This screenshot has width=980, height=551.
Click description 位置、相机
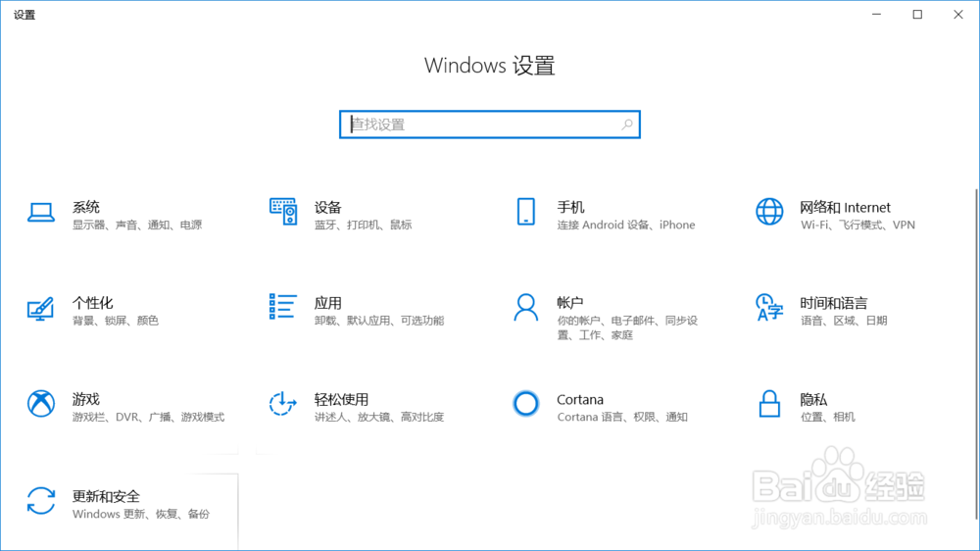827,417
